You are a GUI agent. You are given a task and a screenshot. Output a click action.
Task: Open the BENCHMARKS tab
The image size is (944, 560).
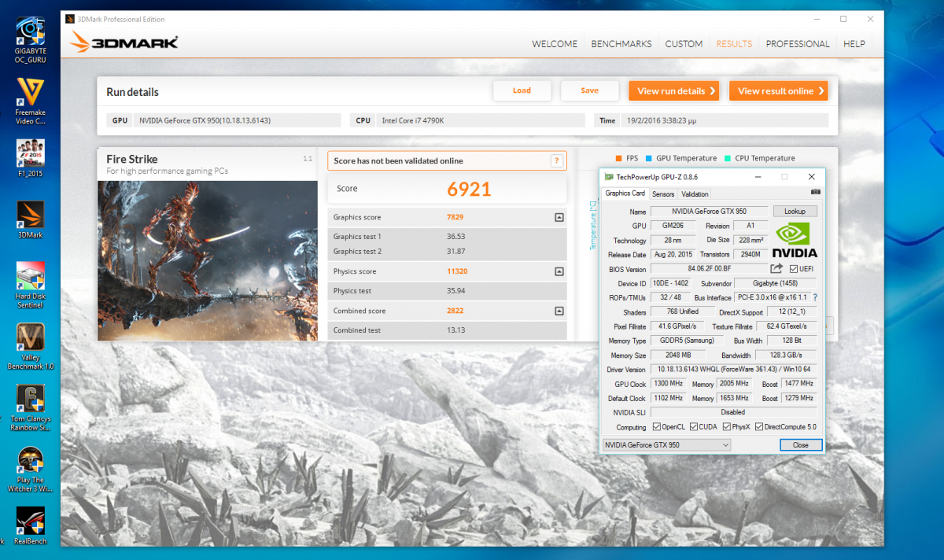point(621,44)
